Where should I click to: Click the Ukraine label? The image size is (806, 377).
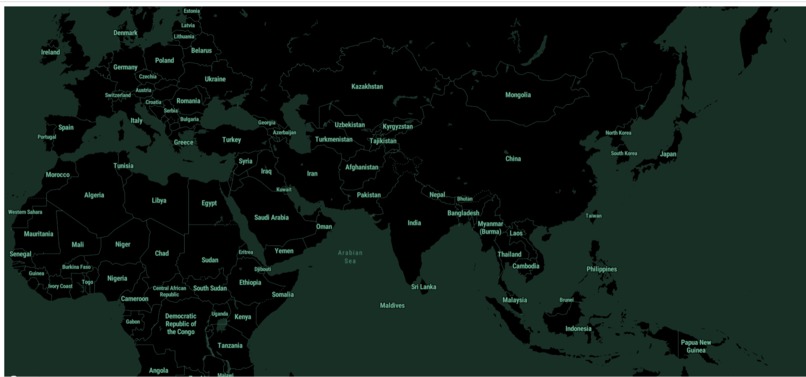click(215, 79)
